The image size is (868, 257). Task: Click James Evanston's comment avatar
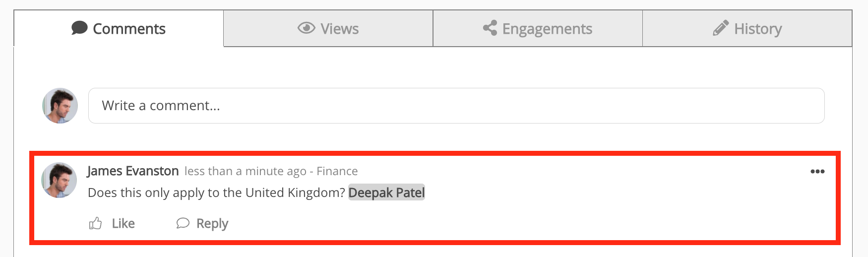[59, 180]
